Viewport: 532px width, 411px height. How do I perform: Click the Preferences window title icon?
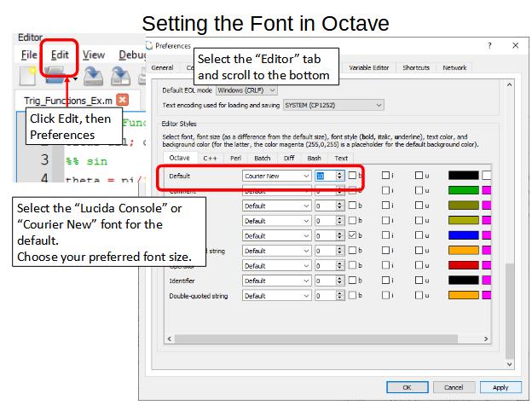click(150, 45)
